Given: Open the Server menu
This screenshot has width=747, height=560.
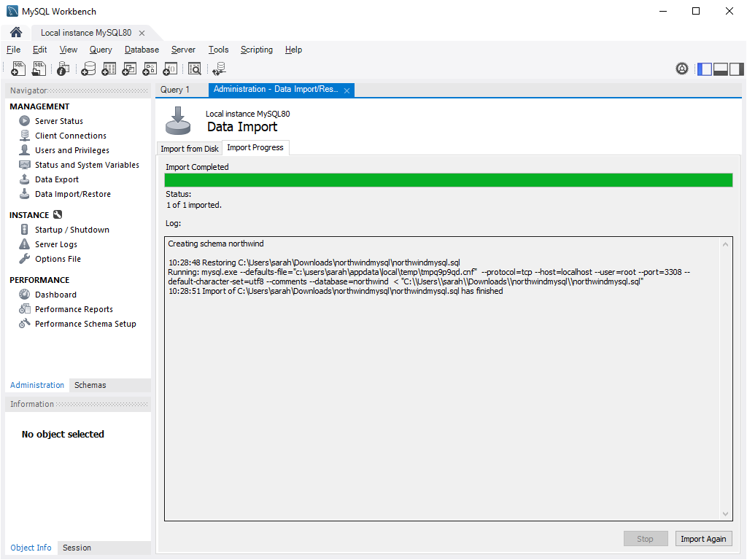Looking at the screenshot, I should coord(183,50).
